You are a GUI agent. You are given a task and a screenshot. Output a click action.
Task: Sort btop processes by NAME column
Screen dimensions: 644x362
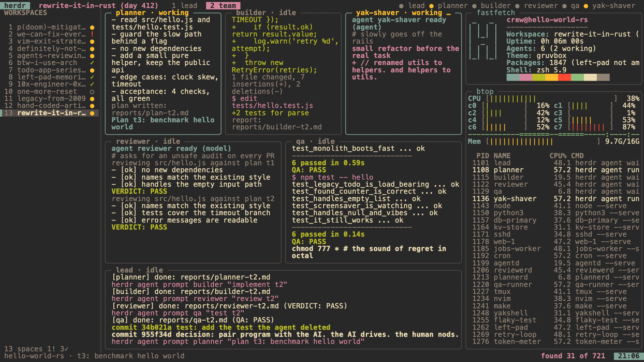(x=502, y=156)
